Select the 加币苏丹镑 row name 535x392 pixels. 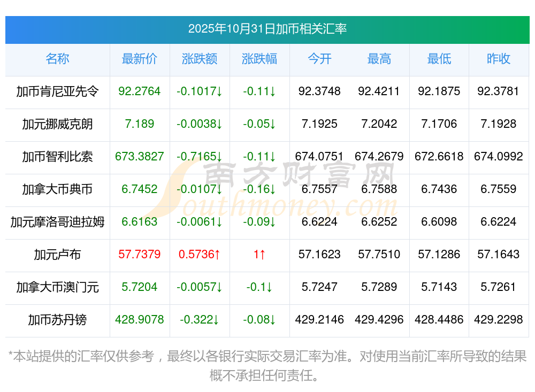tap(57, 320)
